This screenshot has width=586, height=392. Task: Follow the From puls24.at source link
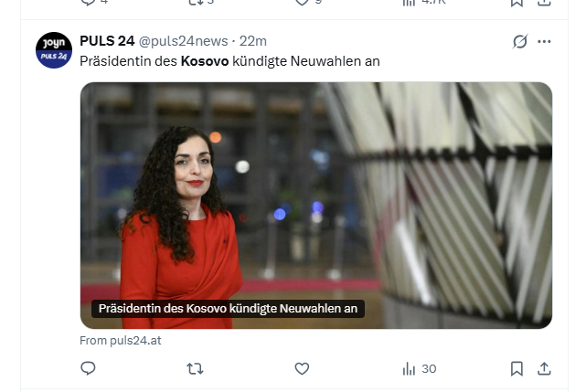[121, 341]
